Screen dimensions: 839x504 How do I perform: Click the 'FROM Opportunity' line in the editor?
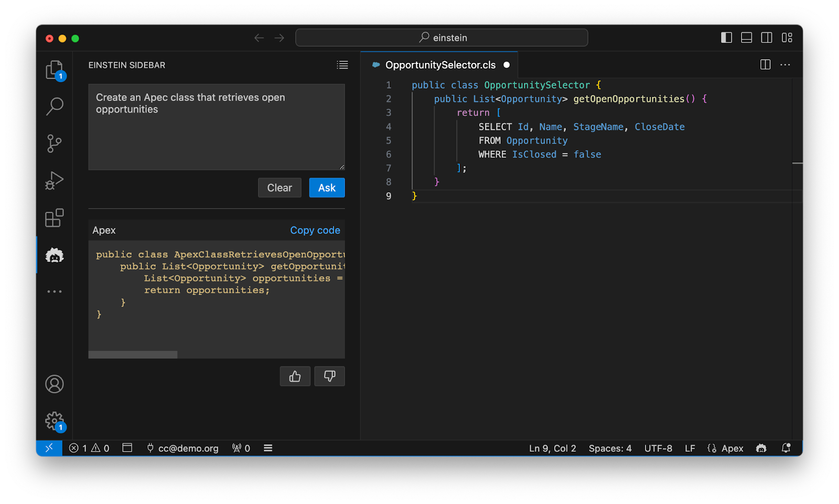tap(523, 140)
